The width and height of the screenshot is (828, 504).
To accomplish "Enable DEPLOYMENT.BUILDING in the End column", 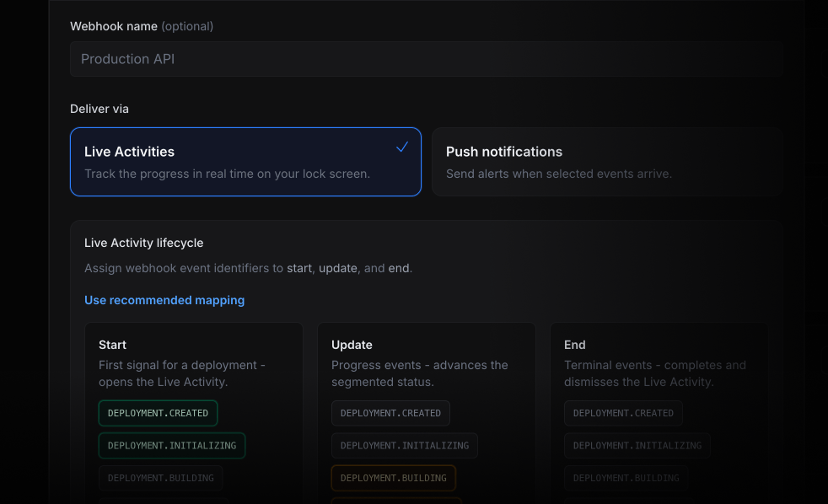I will pyautogui.click(x=626, y=478).
